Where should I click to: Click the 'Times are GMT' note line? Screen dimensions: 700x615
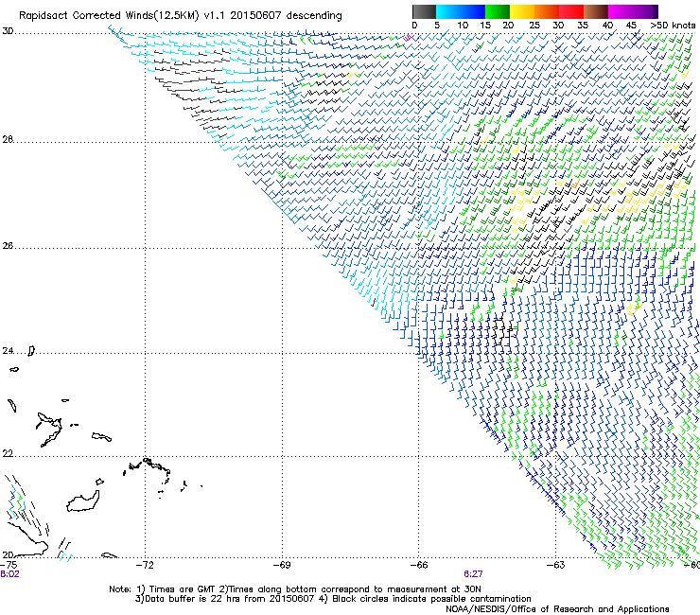[295, 589]
